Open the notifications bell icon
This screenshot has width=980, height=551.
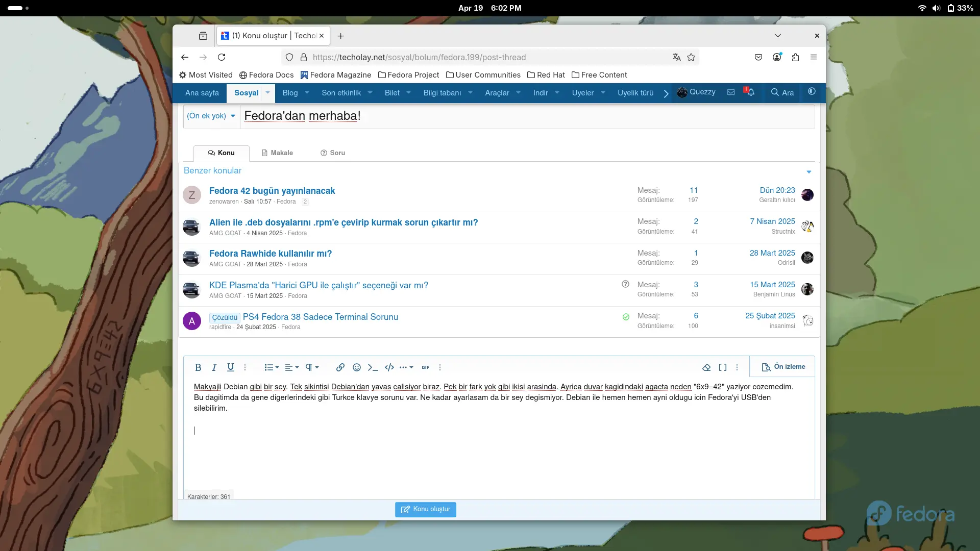750,92
